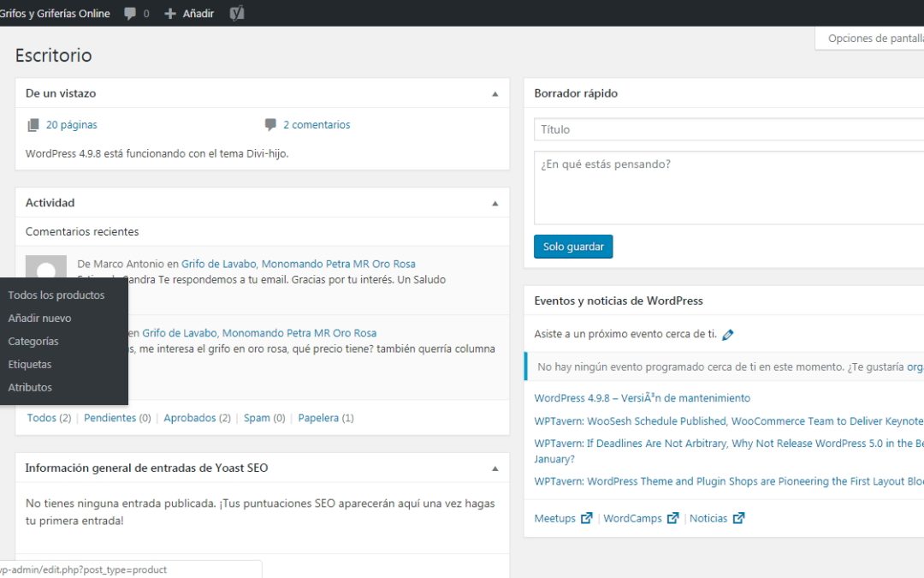This screenshot has width=924, height=578.
Task: Click the external link icon next to WordCamps
Action: point(673,518)
